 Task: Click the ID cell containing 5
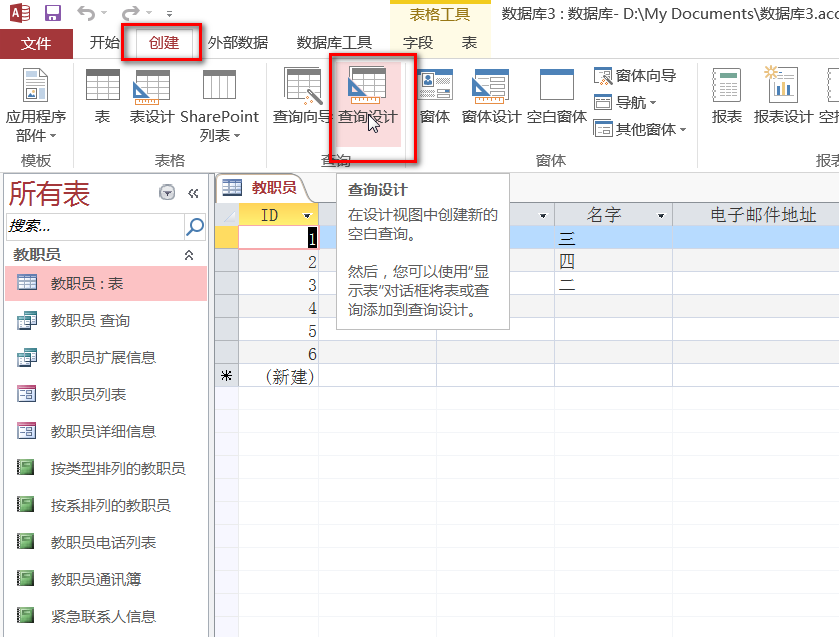click(279, 330)
